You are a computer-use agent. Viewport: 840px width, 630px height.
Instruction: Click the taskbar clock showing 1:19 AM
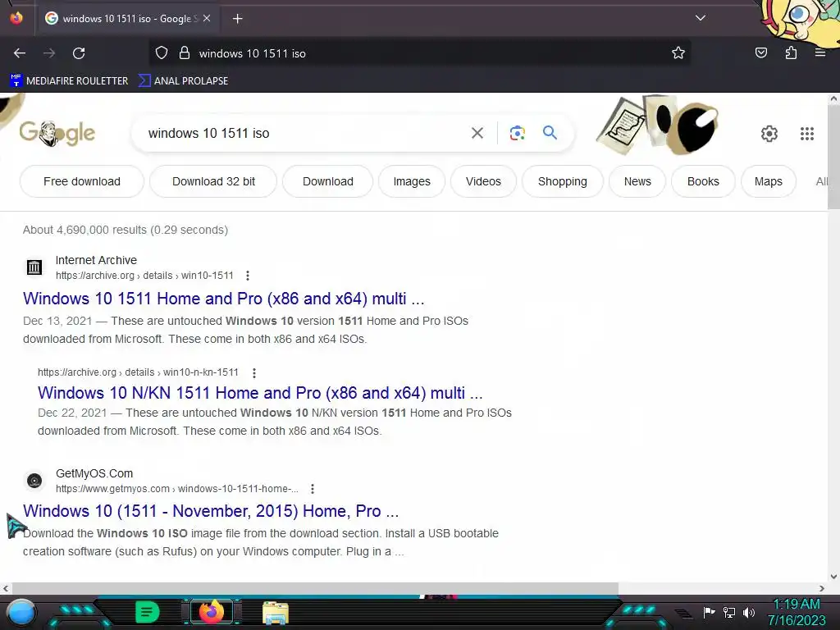797,612
